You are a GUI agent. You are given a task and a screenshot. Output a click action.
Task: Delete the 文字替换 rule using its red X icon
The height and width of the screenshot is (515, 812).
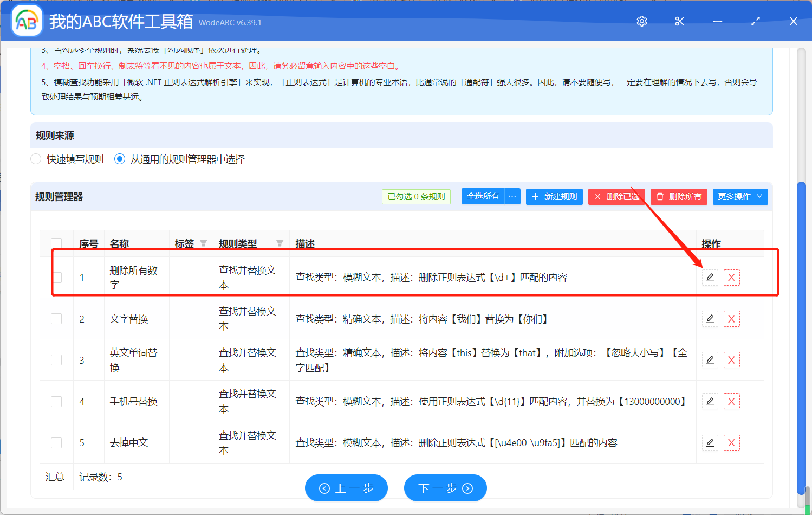coord(731,319)
